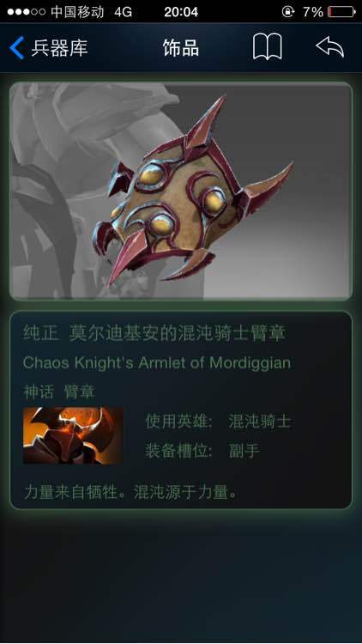362x644 pixels.
Task: Tap the reply arrow icon
Action: 329,47
